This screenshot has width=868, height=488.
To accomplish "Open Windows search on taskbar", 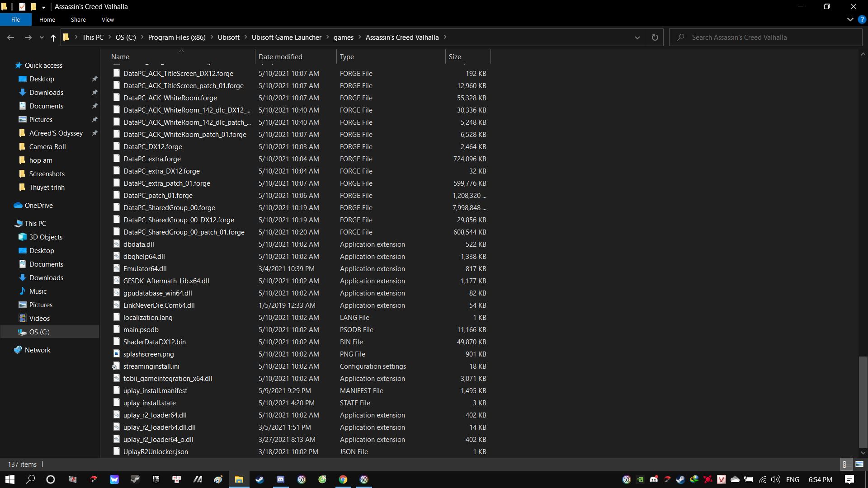I will tap(30, 479).
